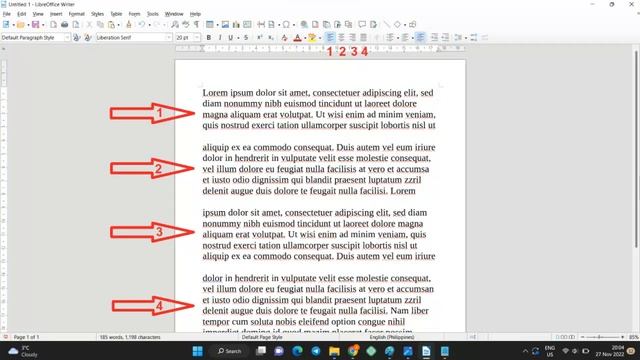This screenshot has width=640, height=360.
Task: Click the Insert Text Box icon
Action: coord(247,25)
